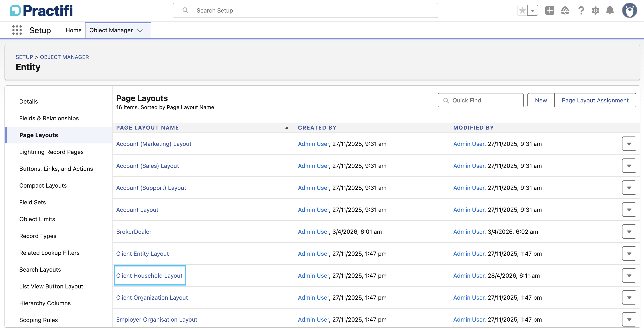This screenshot has width=644, height=329.
Task: Open the Account (Sales) Layout link
Action: (x=148, y=166)
